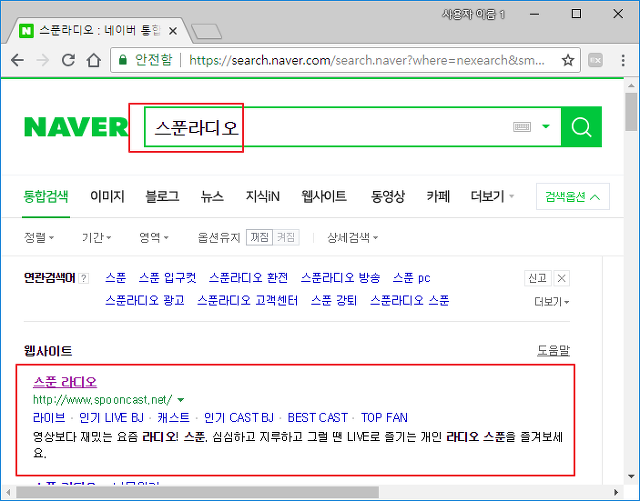Click related search 스푼 pc
The width and height of the screenshot is (640, 501).
coord(411,278)
